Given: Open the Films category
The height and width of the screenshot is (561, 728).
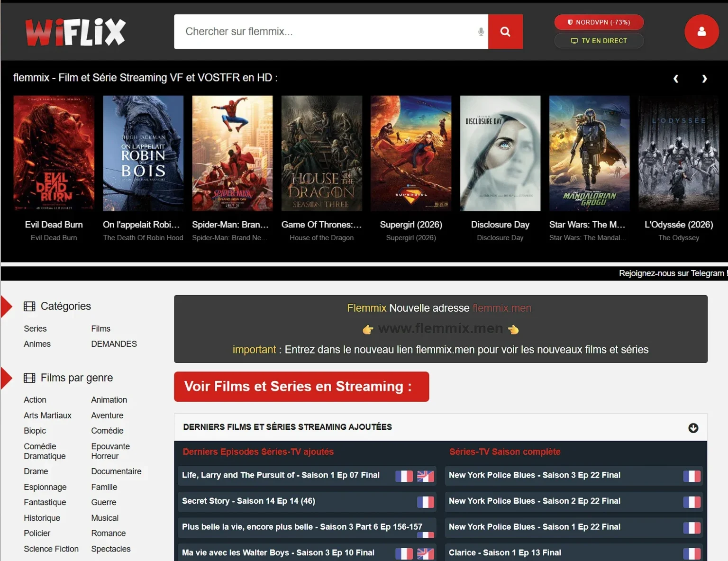Looking at the screenshot, I should coord(100,329).
